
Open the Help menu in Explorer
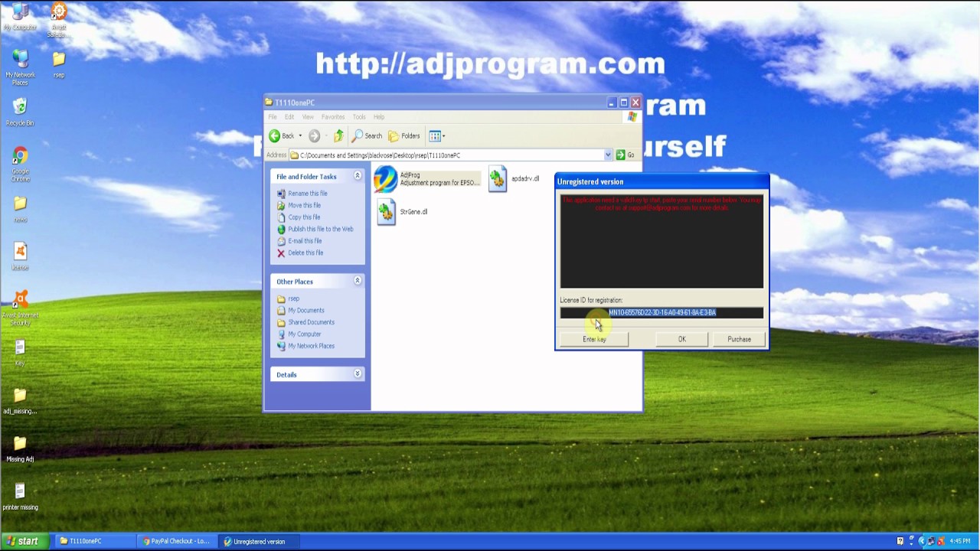click(x=379, y=117)
